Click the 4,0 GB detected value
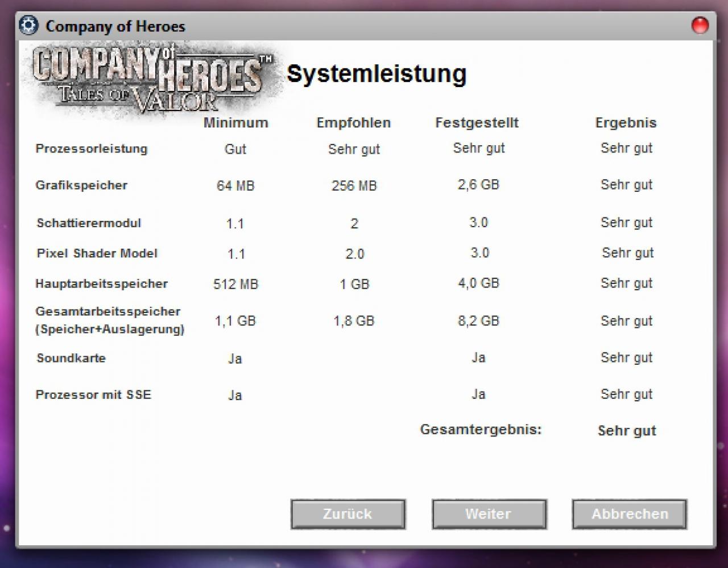Viewport: 728px width, 568px height. (478, 283)
